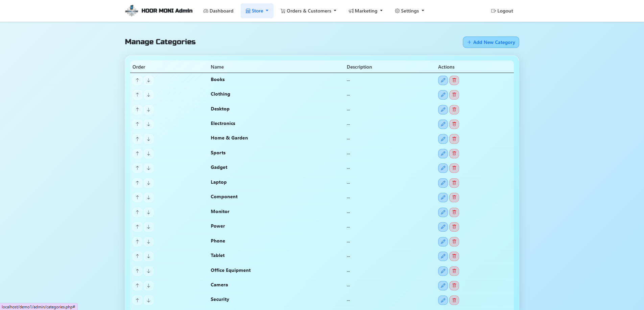Click the Monitor category name
The width and height of the screenshot is (644, 310).
[220, 211]
